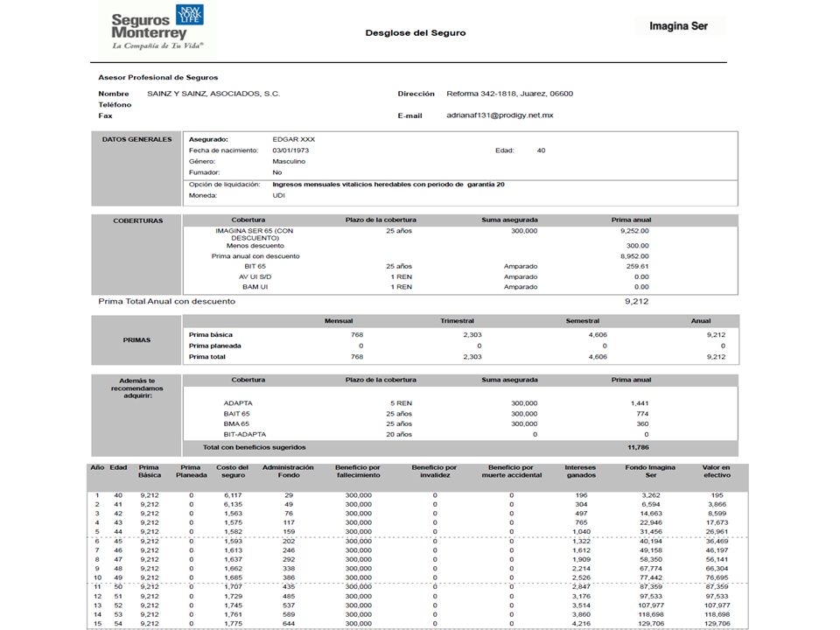The height and width of the screenshot is (630, 840).
Task: Select "Además te recomendamos adquirir:" label
Action: (137, 388)
